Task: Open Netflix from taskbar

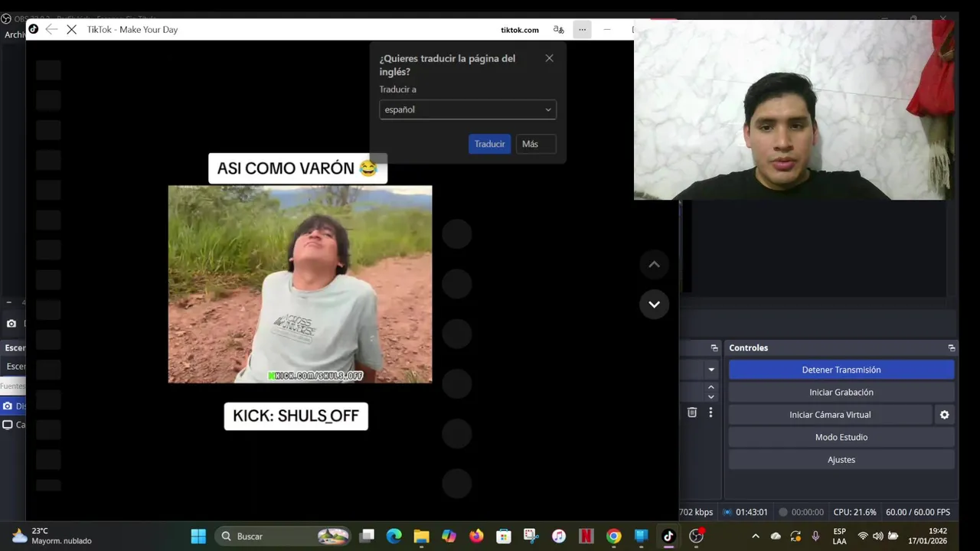Action: [586, 536]
